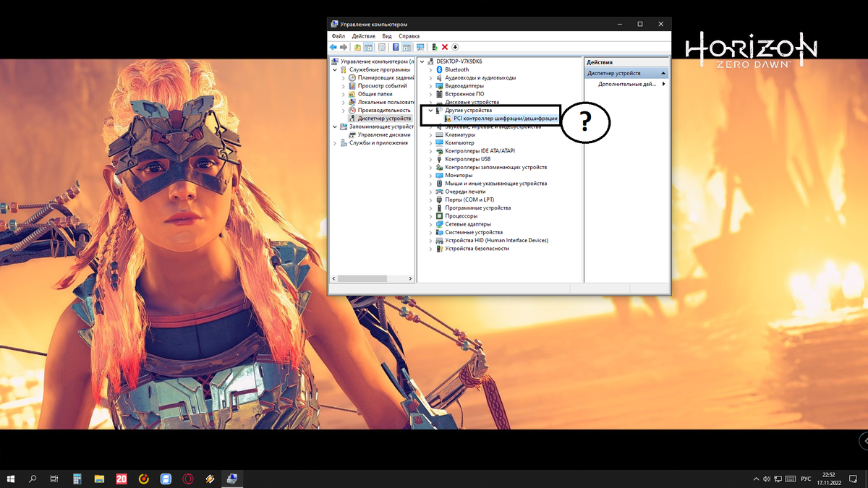Click the Computer Management taskbar icon
The width and height of the screenshot is (868, 488).
[x=232, y=479]
